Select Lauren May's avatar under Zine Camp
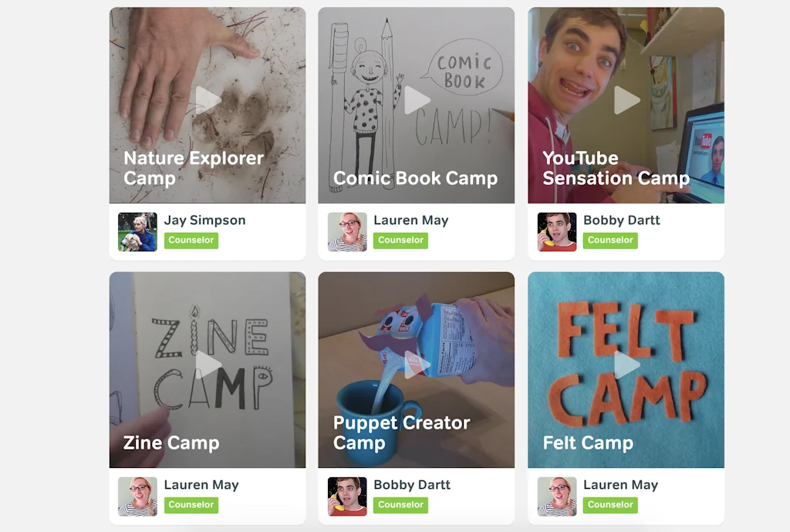 (x=137, y=497)
